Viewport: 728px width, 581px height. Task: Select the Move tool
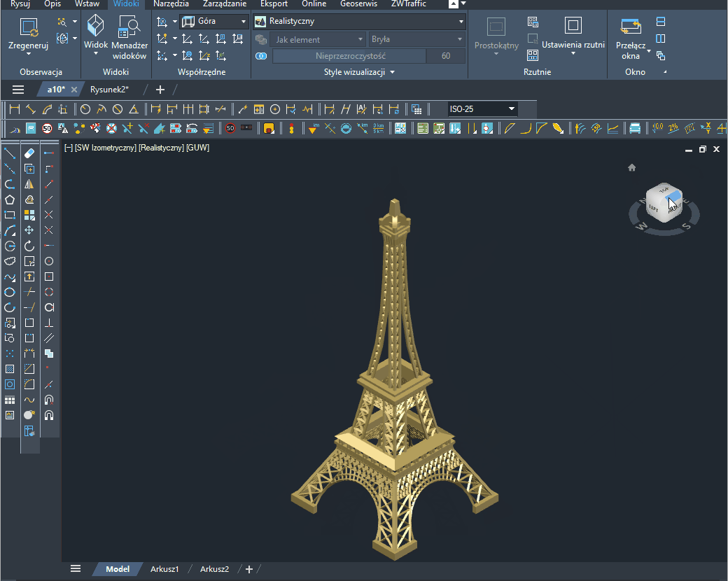[29, 230]
